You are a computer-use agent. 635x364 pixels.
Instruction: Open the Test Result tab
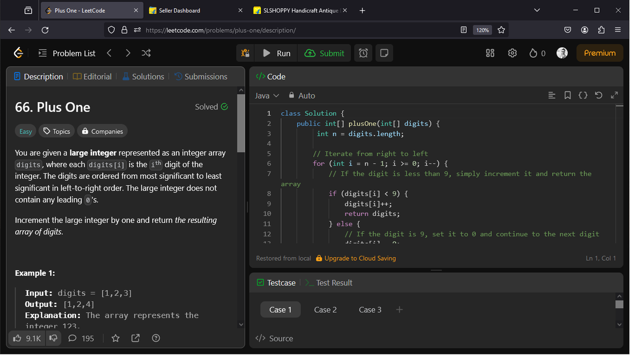click(329, 283)
